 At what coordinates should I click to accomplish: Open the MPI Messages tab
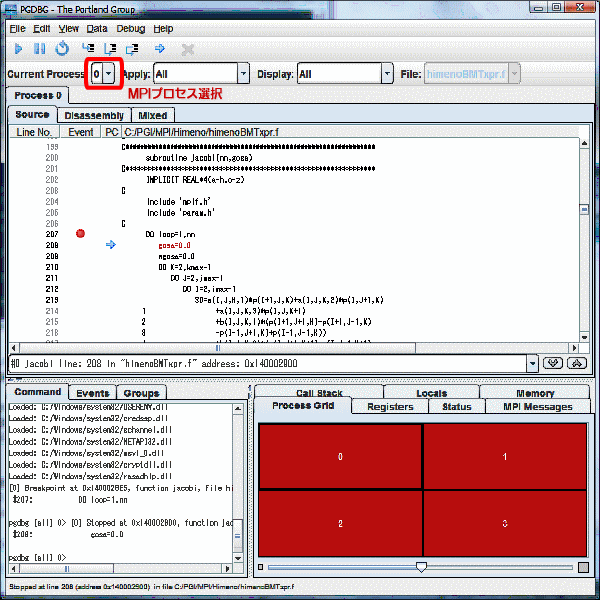(537, 407)
